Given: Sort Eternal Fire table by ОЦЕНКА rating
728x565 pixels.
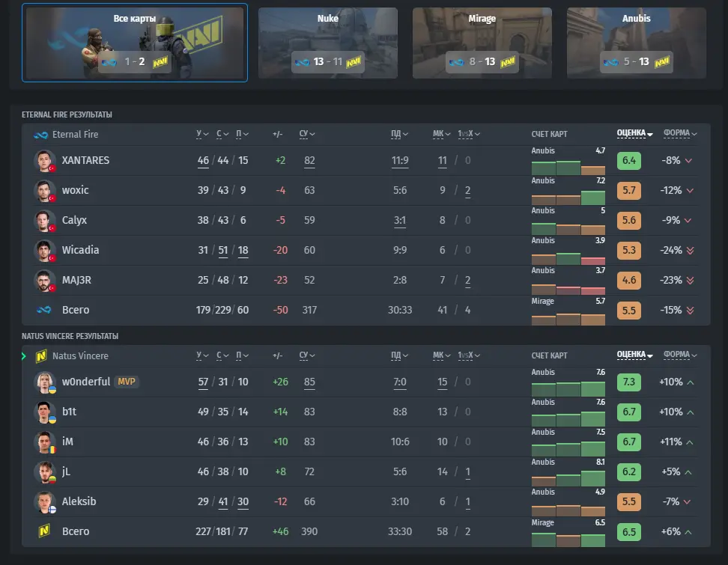Looking at the screenshot, I should coord(634,134).
